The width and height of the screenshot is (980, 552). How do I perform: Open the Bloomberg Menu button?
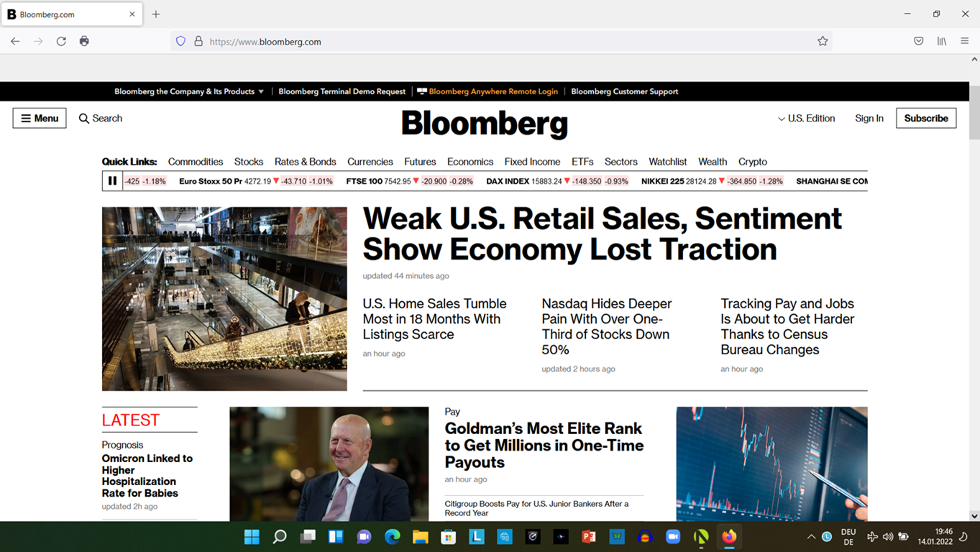click(40, 119)
